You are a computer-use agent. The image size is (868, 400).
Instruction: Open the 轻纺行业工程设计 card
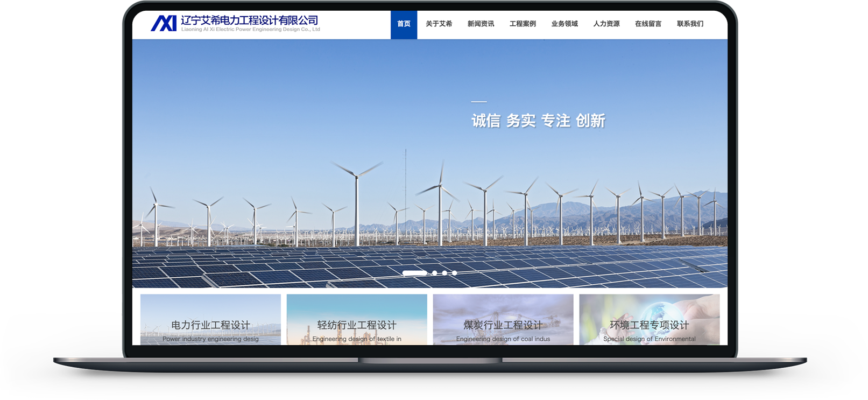tap(357, 319)
